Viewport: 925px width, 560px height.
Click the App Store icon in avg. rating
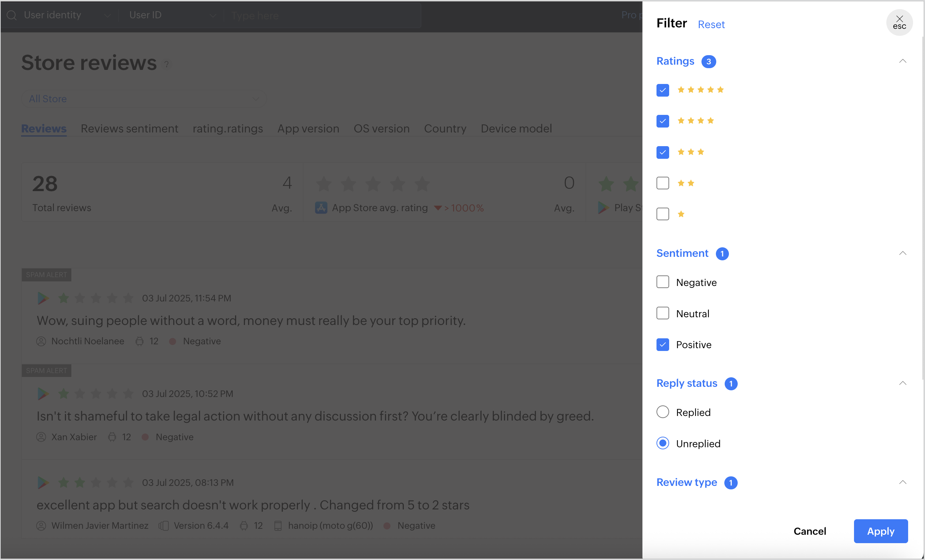tap(321, 208)
